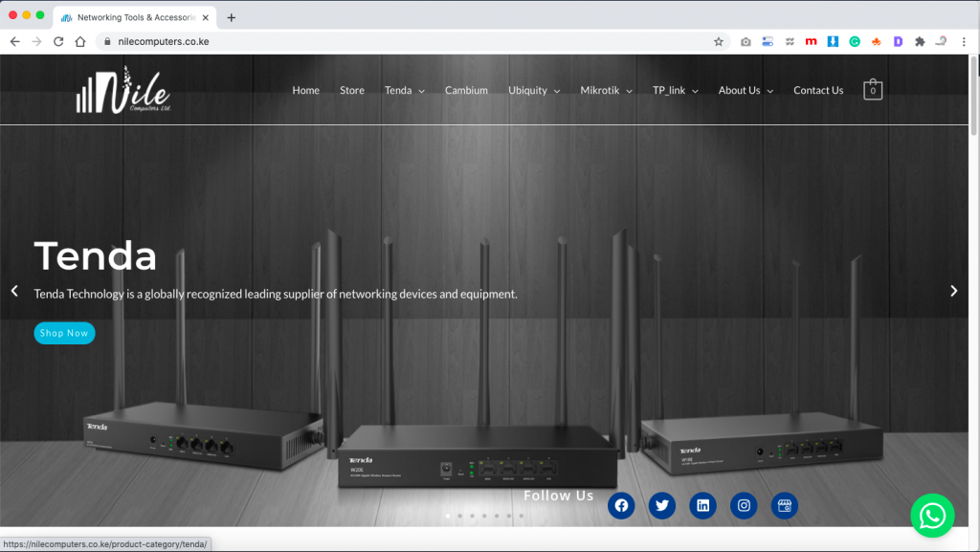Open the LinkedIn follow icon
The height and width of the screenshot is (552, 980).
click(x=702, y=505)
